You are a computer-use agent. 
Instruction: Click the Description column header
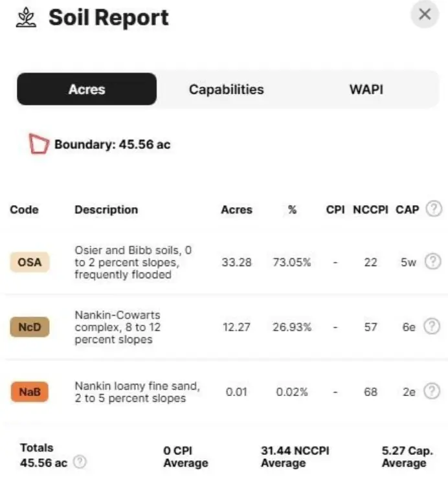(x=106, y=210)
